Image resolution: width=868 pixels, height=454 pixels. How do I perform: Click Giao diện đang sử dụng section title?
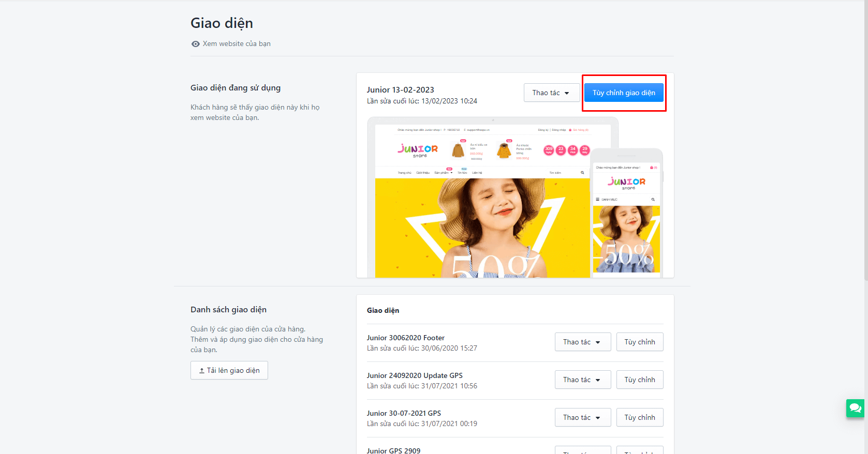pyautogui.click(x=236, y=88)
